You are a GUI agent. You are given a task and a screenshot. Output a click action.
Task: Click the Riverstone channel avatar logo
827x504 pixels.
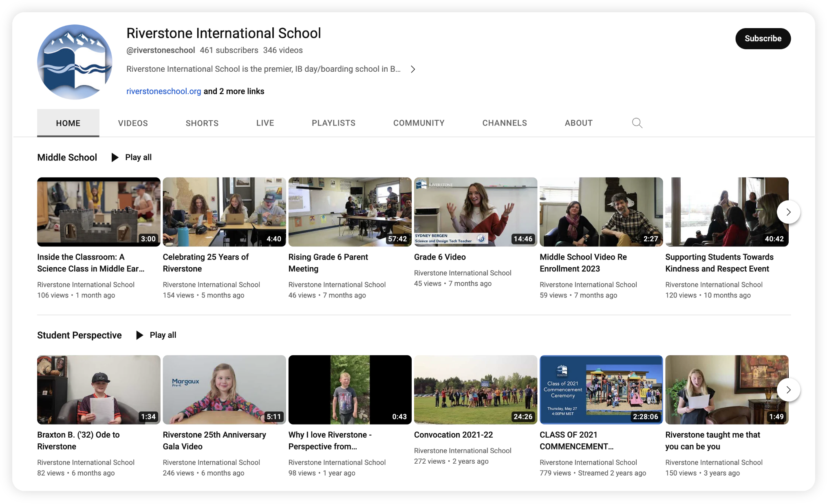[75, 62]
